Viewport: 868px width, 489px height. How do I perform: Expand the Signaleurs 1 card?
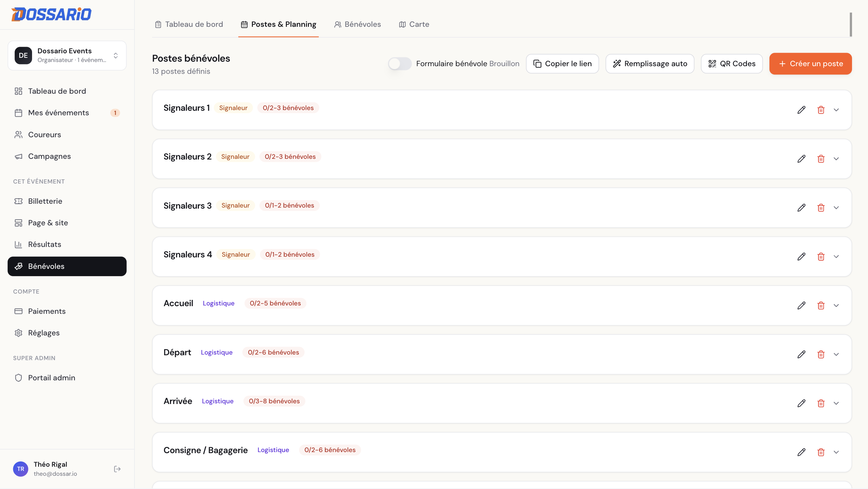click(x=836, y=110)
